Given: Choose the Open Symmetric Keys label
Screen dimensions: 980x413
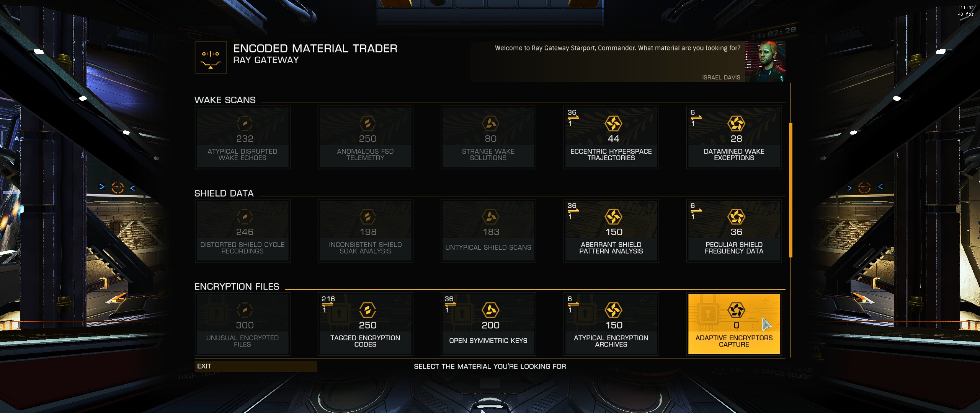Looking at the screenshot, I should tap(488, 341).
